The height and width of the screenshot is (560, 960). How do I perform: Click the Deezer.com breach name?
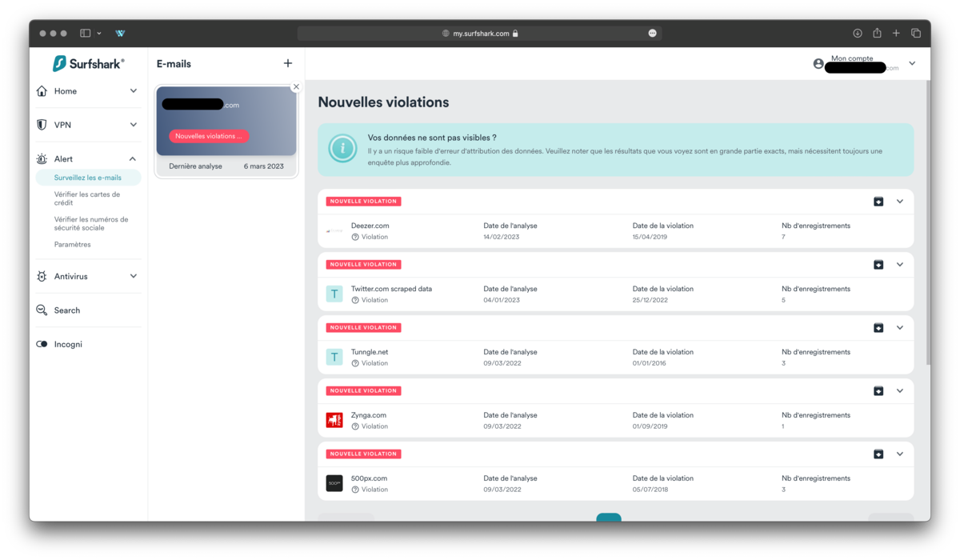point(370,226)
